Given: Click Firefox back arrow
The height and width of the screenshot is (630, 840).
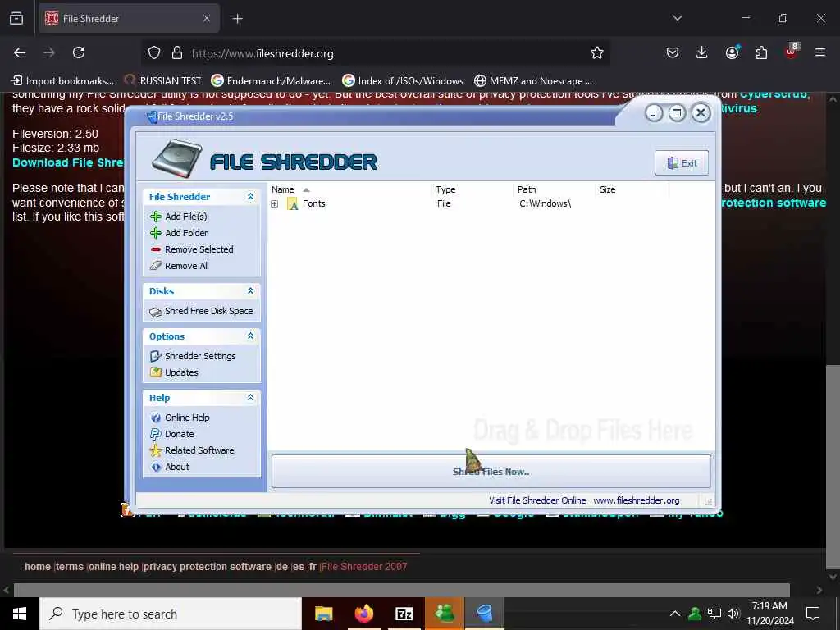Looking at the screenshot, I should pos(20,52).
